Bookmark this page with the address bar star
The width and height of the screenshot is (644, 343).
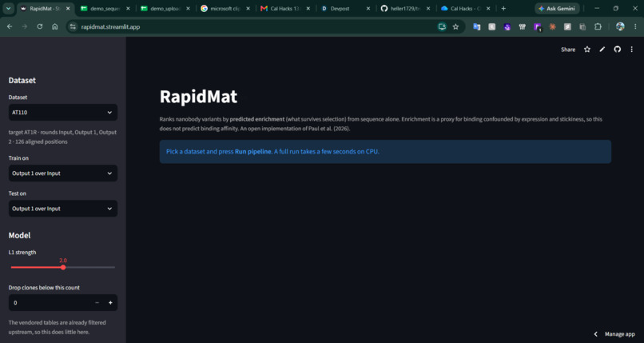(455, 26)
